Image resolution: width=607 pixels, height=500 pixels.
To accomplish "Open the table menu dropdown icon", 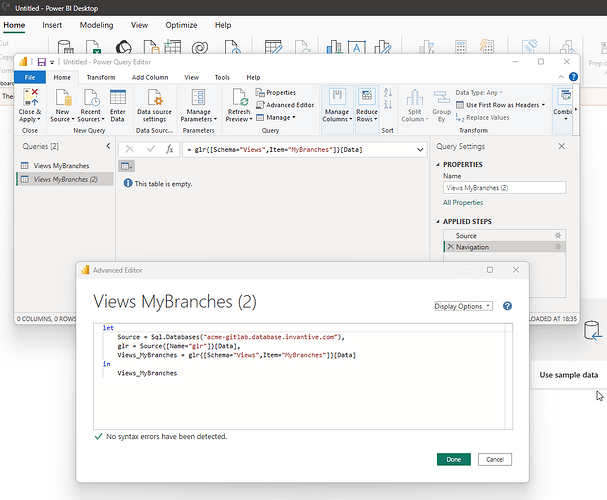I will coord(126,166).
